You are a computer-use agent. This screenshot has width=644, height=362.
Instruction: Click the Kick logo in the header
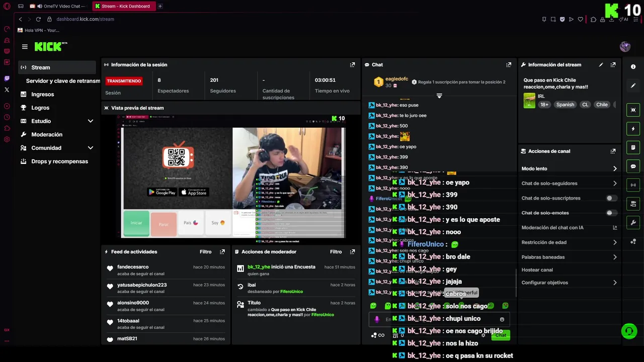coord(50,46)
